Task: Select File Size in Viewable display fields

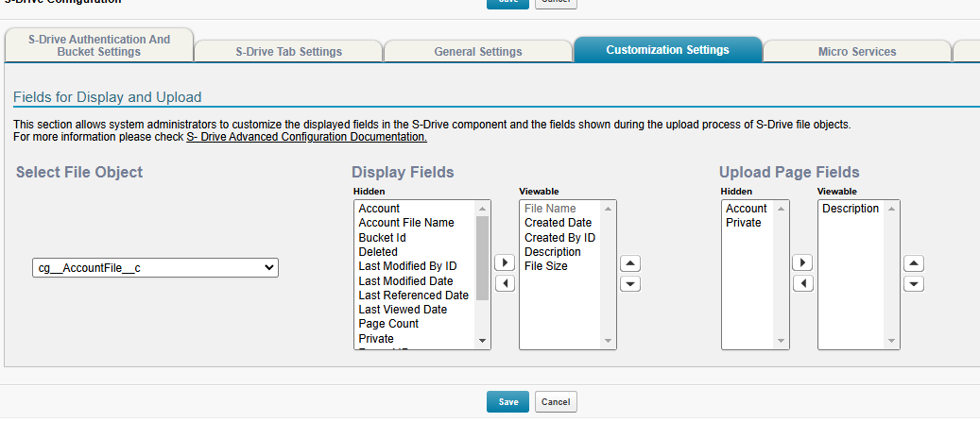Action: 546,266
